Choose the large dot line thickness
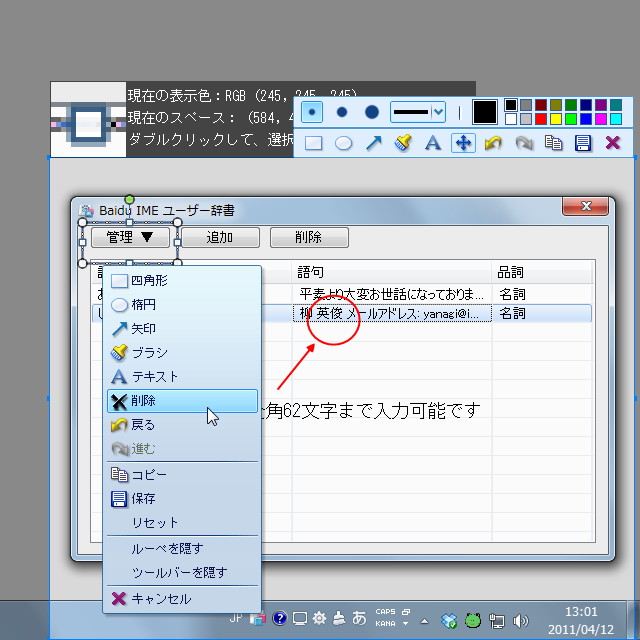This screenshot has width=640, height=640. point(371,112)
